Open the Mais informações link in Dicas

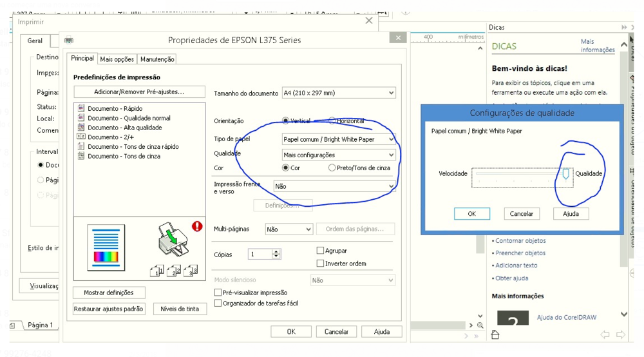pos(598,46)
